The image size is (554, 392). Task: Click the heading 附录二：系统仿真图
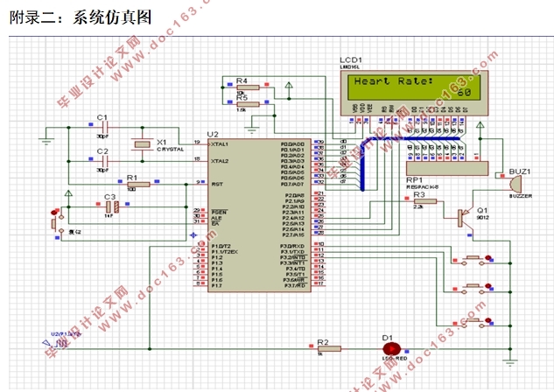click(x=81, y=17)
